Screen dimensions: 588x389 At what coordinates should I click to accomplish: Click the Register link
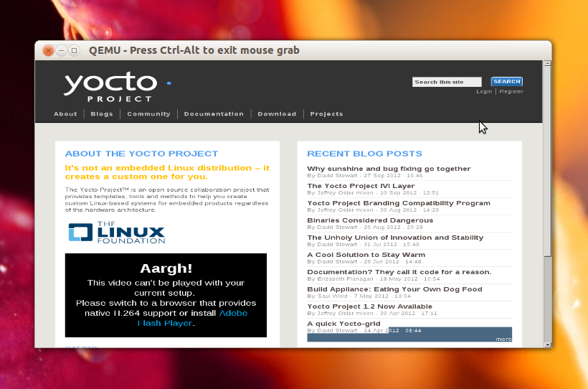tap(511, 92)
